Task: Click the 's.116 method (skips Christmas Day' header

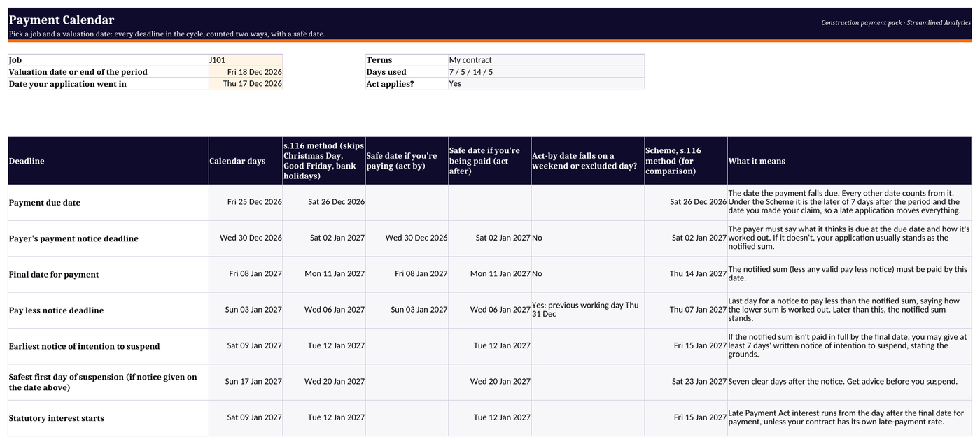Action: pyautogui.click(x=324, y=161)
